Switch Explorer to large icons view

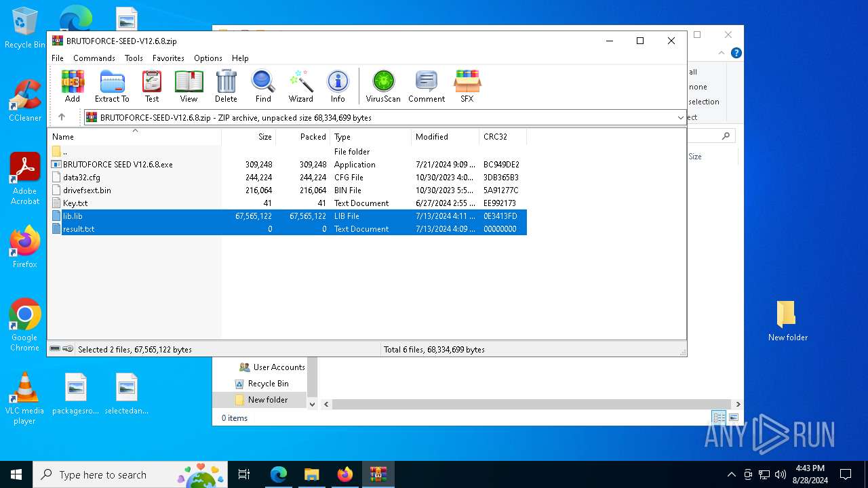pyautogui.click(x=733, y=418)
